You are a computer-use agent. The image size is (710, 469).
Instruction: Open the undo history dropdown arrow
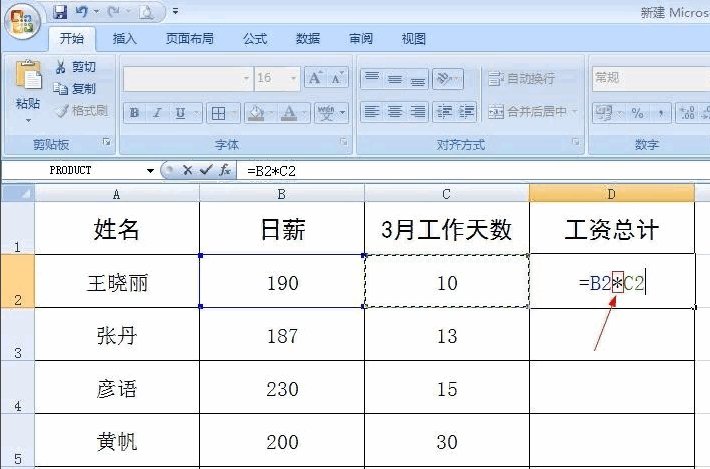(96, 11)
